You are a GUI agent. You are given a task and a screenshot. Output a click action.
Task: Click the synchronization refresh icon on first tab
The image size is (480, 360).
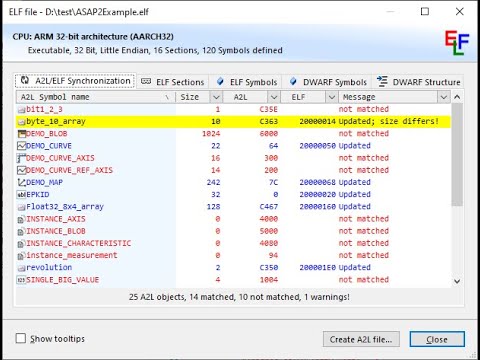pyautogui.click(x=25, y=80)
